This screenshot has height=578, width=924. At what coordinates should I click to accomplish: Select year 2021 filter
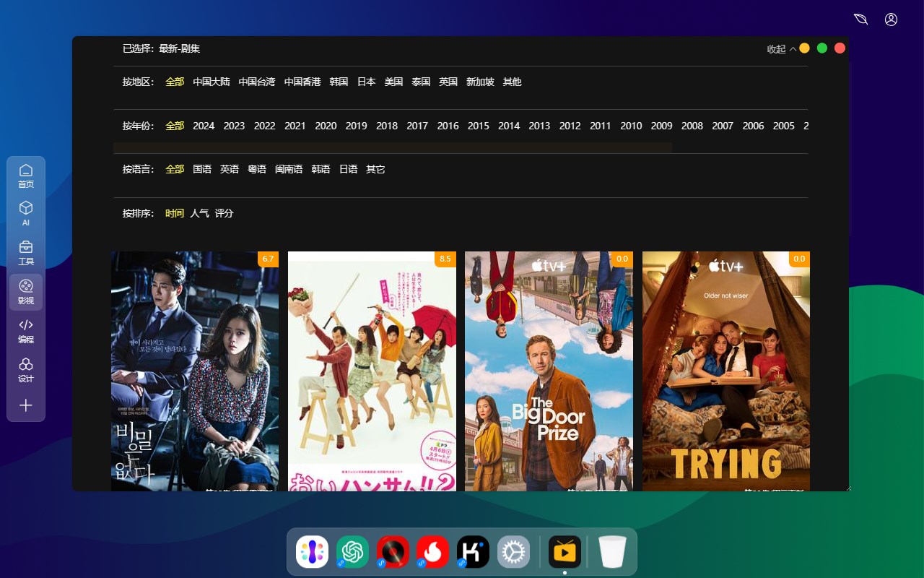pyautogui.click(x=295, y=126)
